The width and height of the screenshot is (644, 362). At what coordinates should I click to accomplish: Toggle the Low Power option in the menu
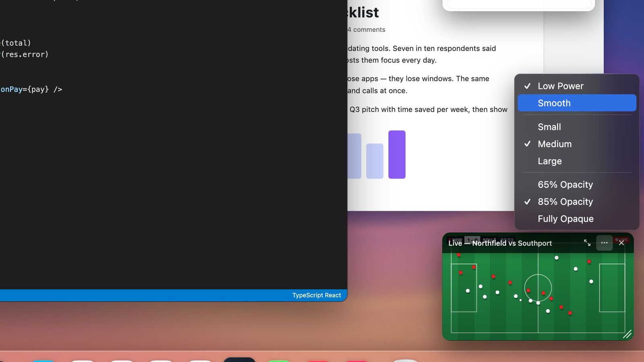click(x=577, y=86)
